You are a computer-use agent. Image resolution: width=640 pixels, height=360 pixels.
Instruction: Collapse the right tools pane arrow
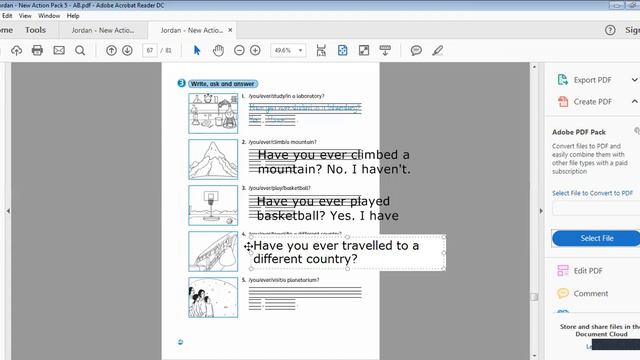pos(541,211)
